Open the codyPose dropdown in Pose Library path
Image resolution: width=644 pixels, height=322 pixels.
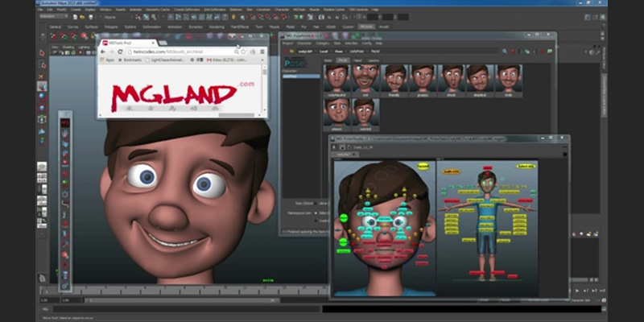(x=357, y=52)
